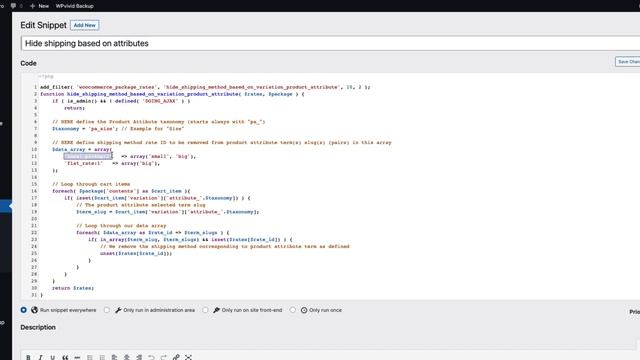Click the Loop through cart items comment

[91, 184]
